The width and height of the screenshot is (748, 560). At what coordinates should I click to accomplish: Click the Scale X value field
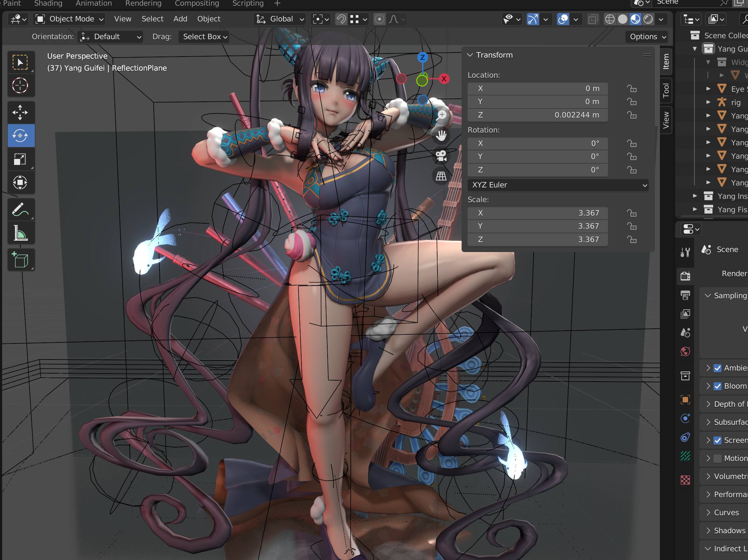click(x=538, y=213)
